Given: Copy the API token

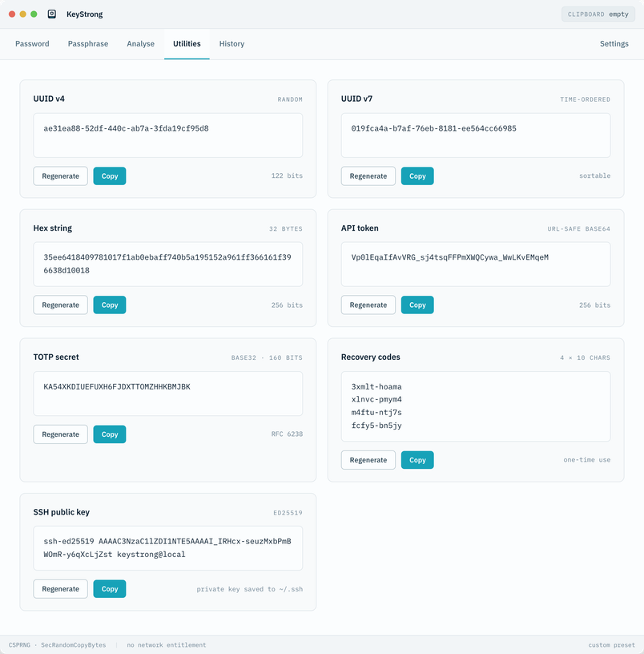Looking at the screenshot, I should (x=417, y=305).
